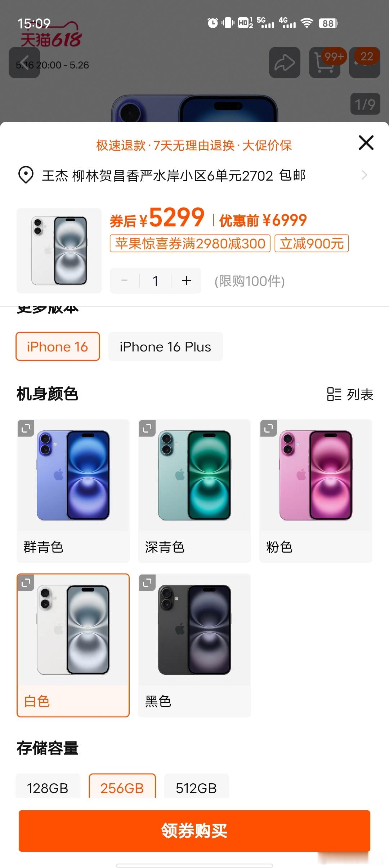Open the more menu with 22 badge
Image resolution: width=389 pixels, height=868 pixels.
(x=365, y=62)
